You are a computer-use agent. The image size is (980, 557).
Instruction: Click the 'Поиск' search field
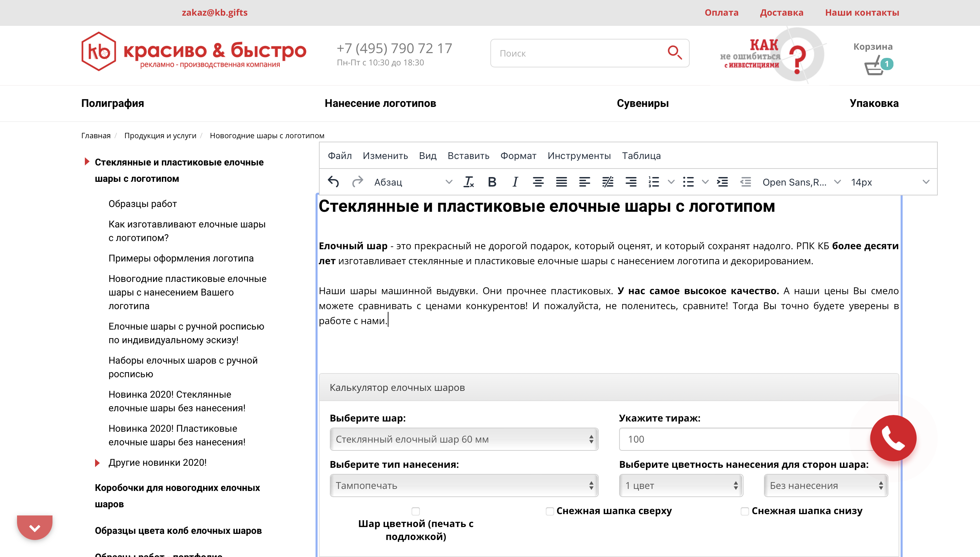point(589,53)
